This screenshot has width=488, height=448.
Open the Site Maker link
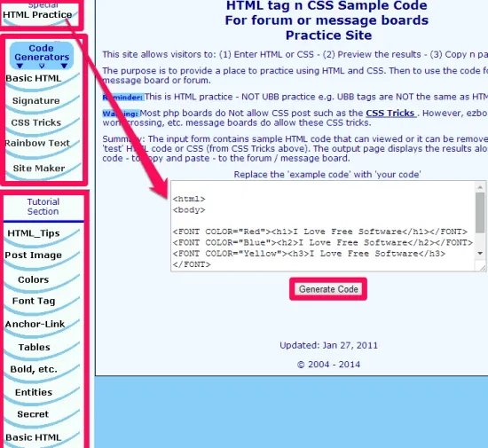[39, 169]
